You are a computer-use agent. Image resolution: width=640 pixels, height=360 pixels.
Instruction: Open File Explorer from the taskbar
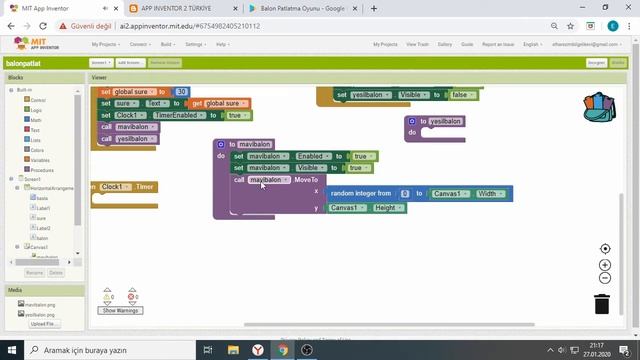point(233,350)
